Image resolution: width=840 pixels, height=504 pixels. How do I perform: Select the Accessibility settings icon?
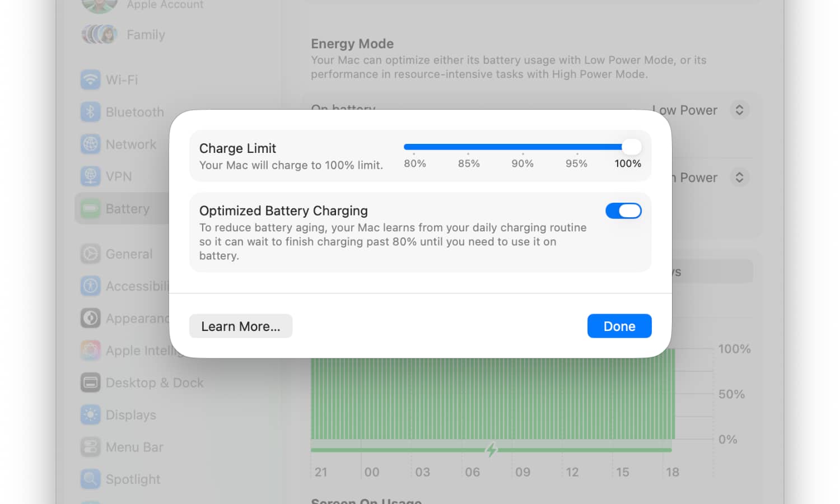click(91, 286)
